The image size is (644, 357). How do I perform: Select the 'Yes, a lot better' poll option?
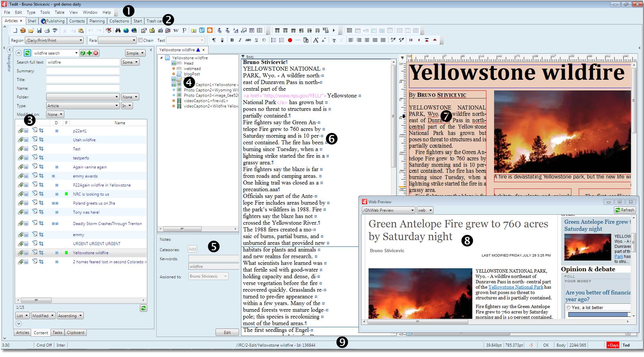point(568,307)
